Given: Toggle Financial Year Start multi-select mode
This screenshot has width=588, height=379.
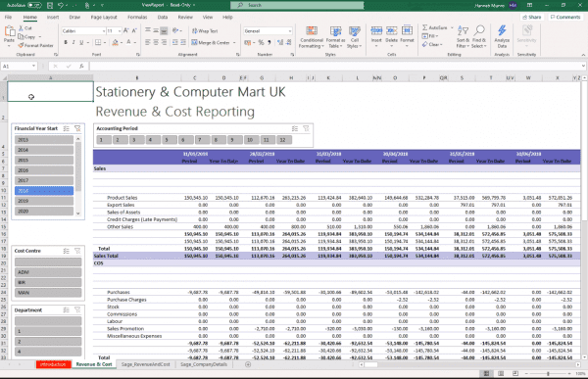Looking at the screenshot, I should coord(67,128).
